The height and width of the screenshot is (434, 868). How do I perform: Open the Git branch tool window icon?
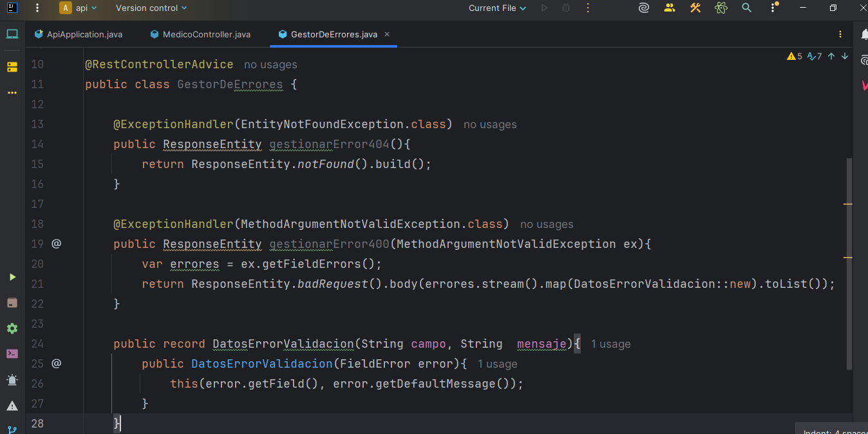[x=12, y=429]
